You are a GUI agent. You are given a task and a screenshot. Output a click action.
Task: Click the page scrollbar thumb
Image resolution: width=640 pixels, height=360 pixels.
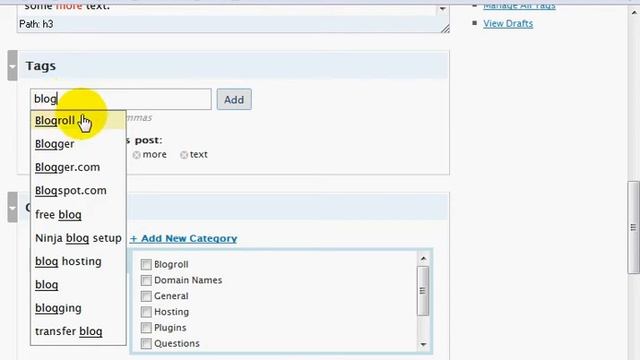point(633,227)
